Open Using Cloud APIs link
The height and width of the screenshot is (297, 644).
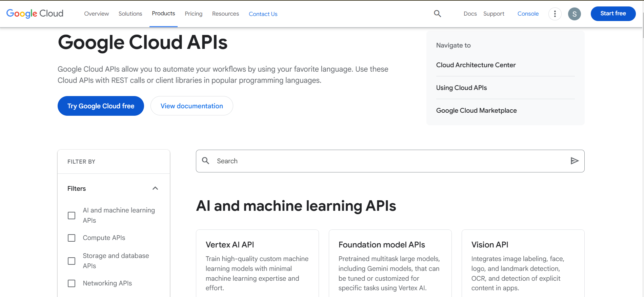click(461, 88)
